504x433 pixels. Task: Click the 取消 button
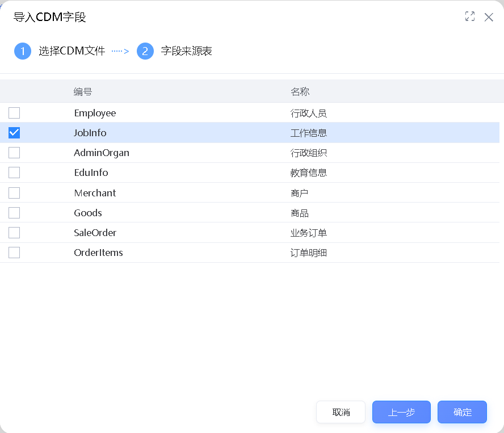click(341, 412)
